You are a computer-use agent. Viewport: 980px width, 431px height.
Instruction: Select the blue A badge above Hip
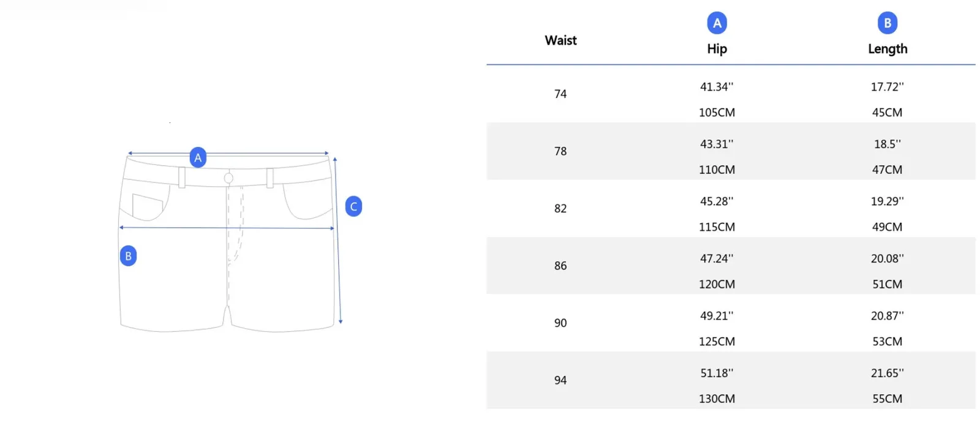pyautogui.click(x=717, y=23)
